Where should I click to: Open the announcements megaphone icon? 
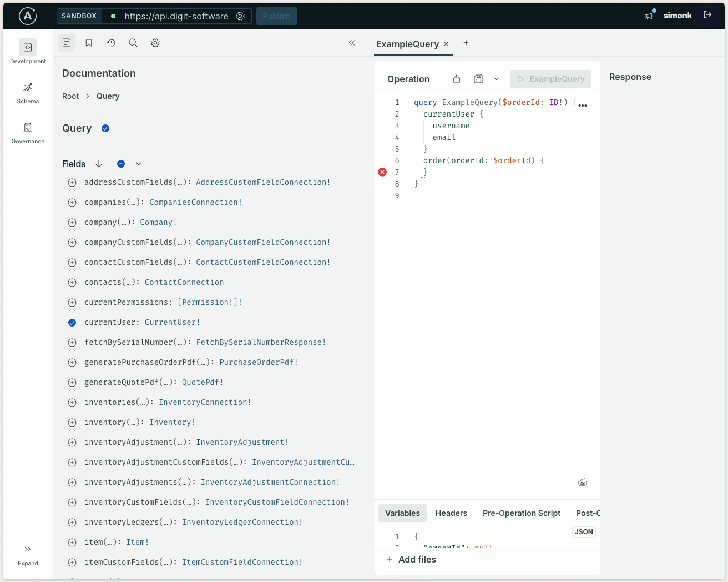coord(649,16)
